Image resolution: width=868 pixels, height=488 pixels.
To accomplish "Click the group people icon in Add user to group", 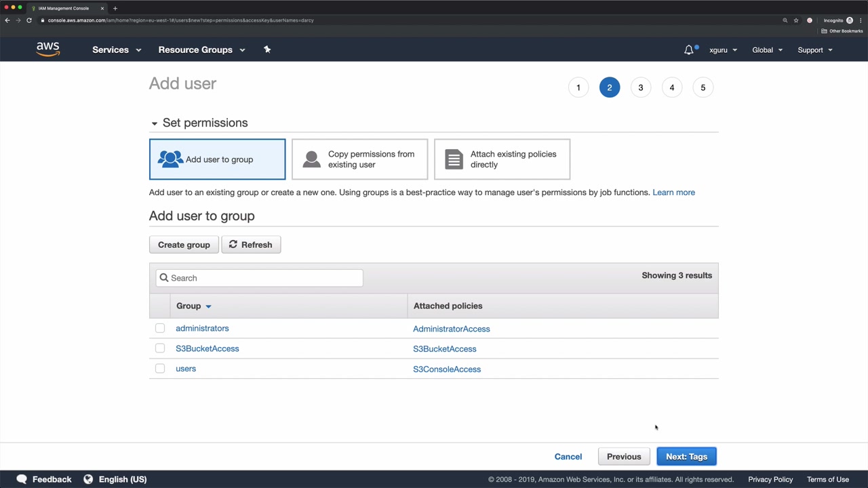I will (x=170, y=159).
